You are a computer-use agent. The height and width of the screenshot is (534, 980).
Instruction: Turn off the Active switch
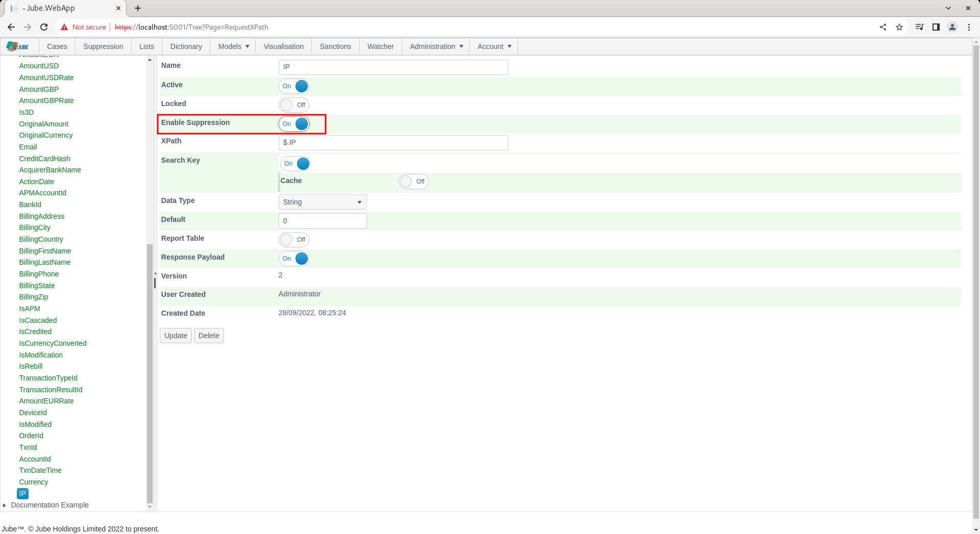click(294, 86)
